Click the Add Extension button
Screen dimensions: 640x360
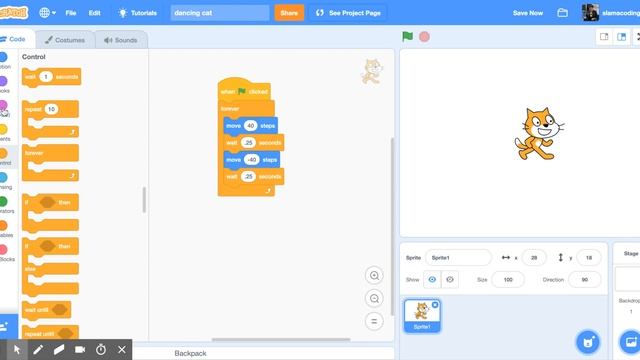(x=7, y=327)
